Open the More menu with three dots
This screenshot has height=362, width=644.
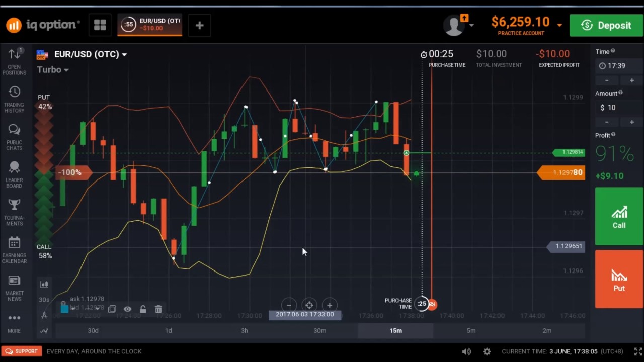(14, 323)
